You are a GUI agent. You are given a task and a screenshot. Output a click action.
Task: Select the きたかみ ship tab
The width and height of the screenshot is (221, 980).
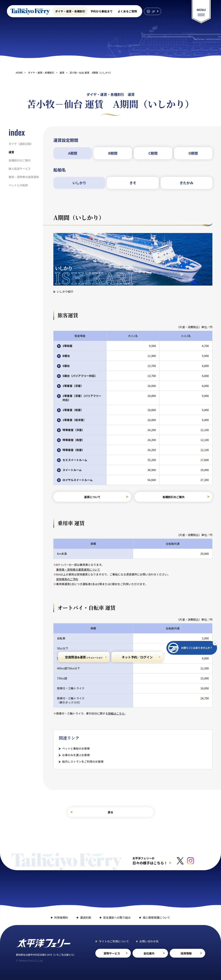(186, 183)
